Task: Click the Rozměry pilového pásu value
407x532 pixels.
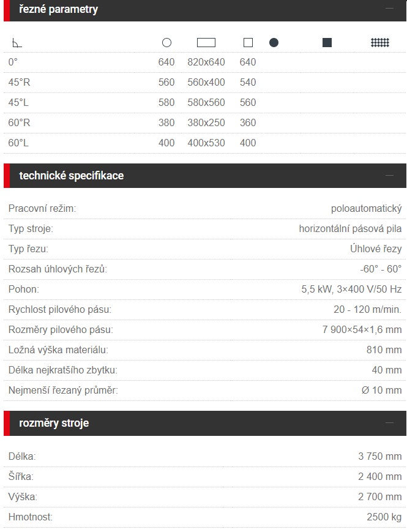Action: click(x=362, y=329)
